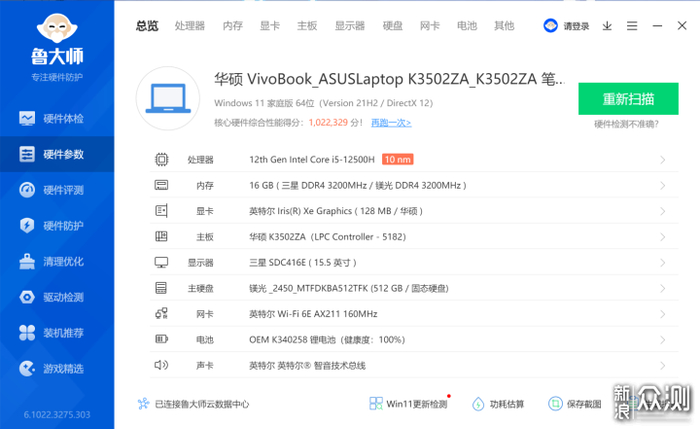Switch to the 硬盘 tab
700x429 pixels.
[393, 26]
